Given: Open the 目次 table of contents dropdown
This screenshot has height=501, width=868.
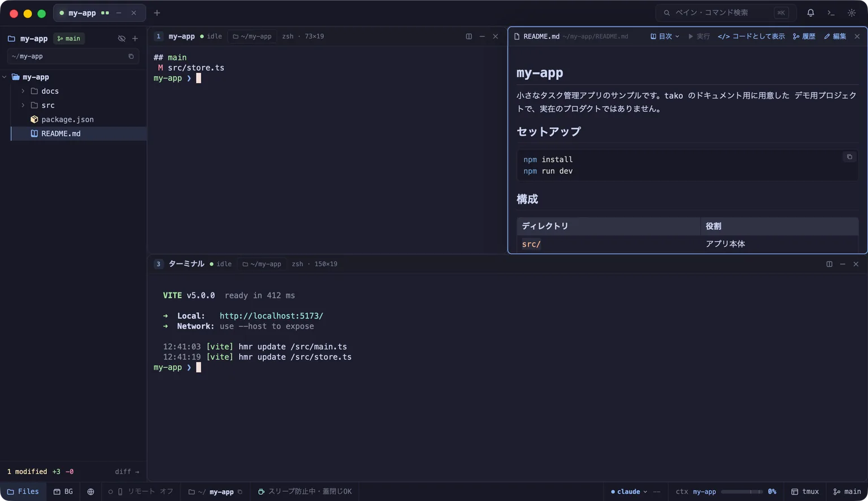Looking at the screenshot, I should pos(665,36).
